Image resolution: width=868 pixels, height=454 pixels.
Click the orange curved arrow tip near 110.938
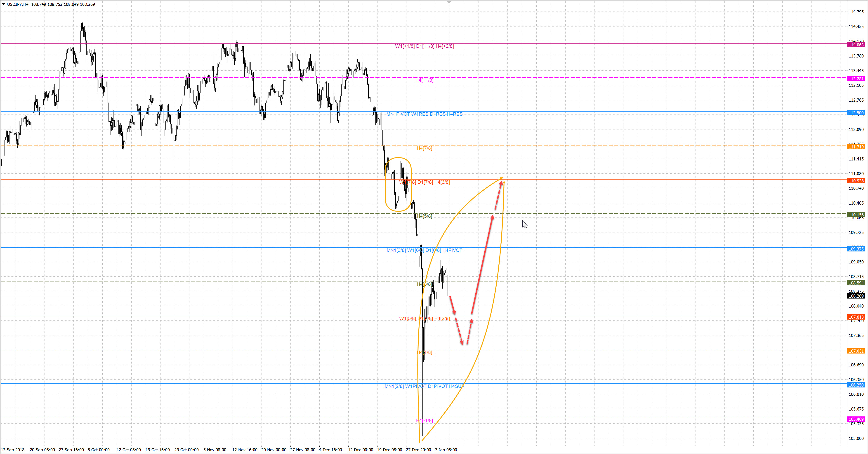click(x=501, y=178)
